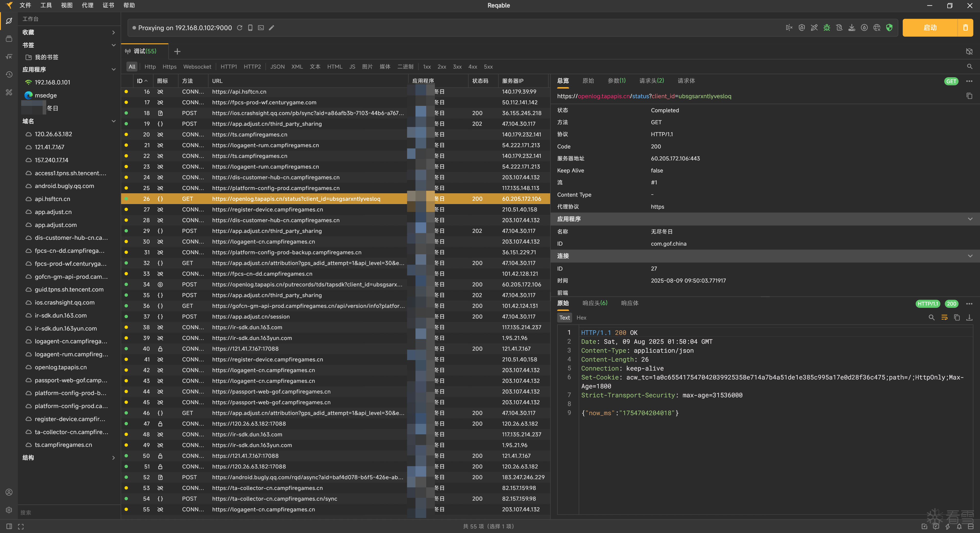Open the 证书 menu
Screen dimensions: 980x533
coord(108,5)
